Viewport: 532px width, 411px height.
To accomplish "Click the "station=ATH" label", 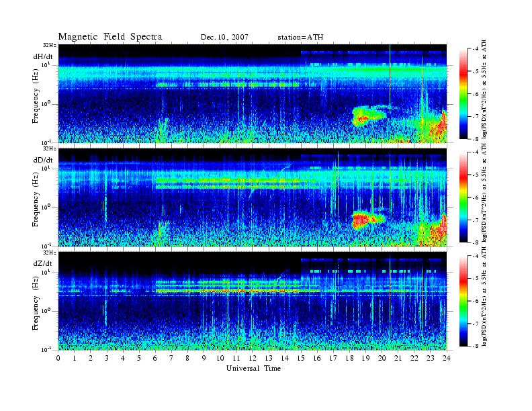I will pyautogui.click(x=300, y=38).
